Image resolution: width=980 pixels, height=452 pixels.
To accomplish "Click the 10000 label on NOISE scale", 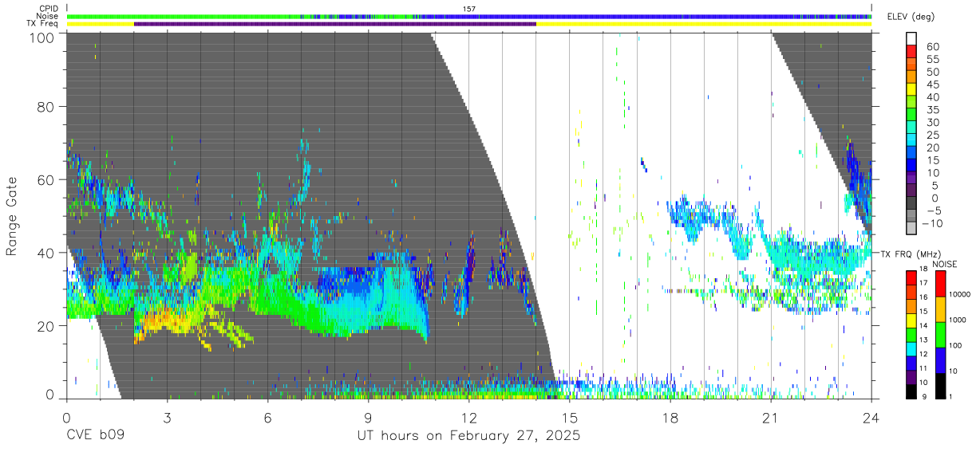I will pyautogui.click(x=959, y=295).
